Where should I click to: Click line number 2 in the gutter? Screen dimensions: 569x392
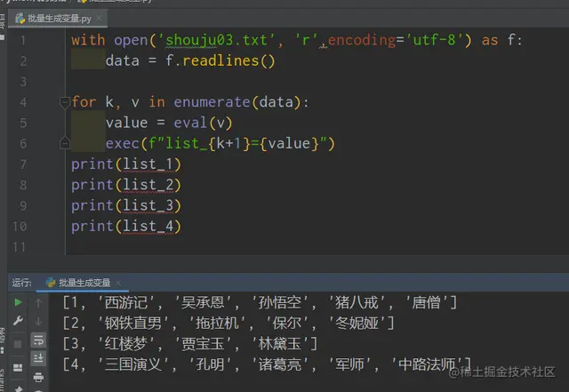tap(23, 61)
